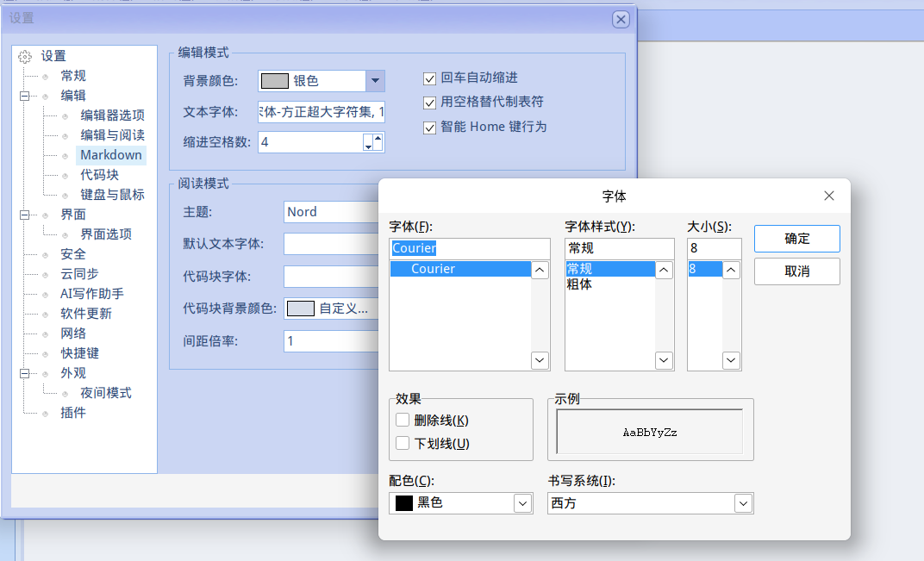Screen dimensions: 924x561
Task: Click the 默认文本字体 field
Action: (331, 244)
